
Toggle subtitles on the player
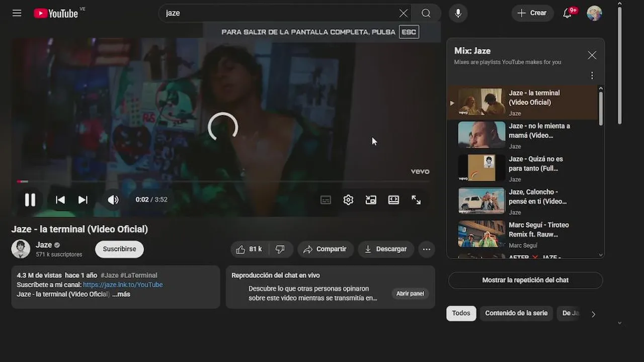click(x=326, y=200)
